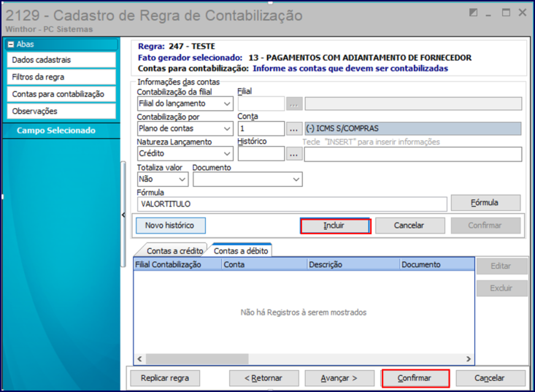
Task: Switch to the Contas a débito tab
Action: click(241, 251)
